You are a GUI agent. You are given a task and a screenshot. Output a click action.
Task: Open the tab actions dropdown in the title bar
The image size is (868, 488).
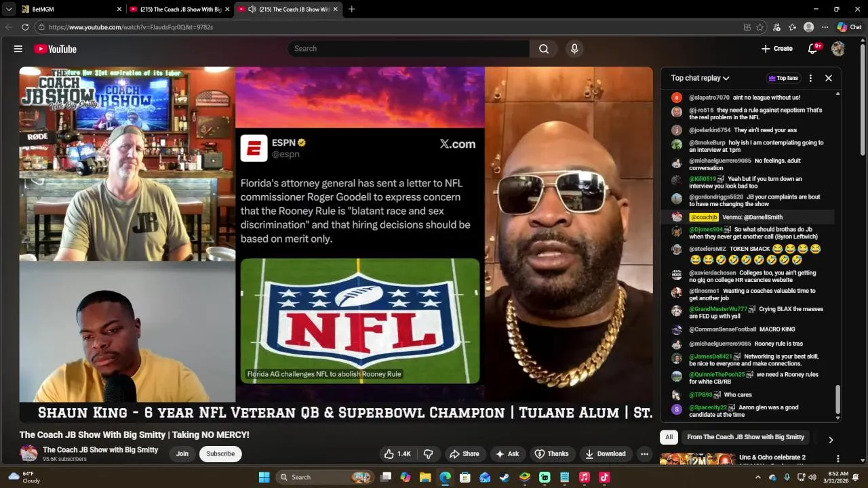(x=9, y=9)
